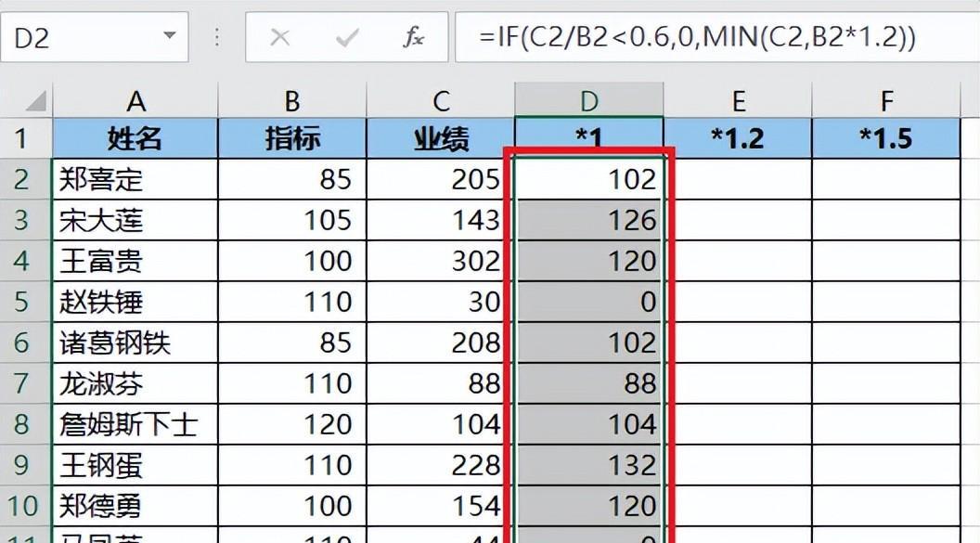
Task: Click the 姓名 header cell
Action: click(x=135, y=138)
